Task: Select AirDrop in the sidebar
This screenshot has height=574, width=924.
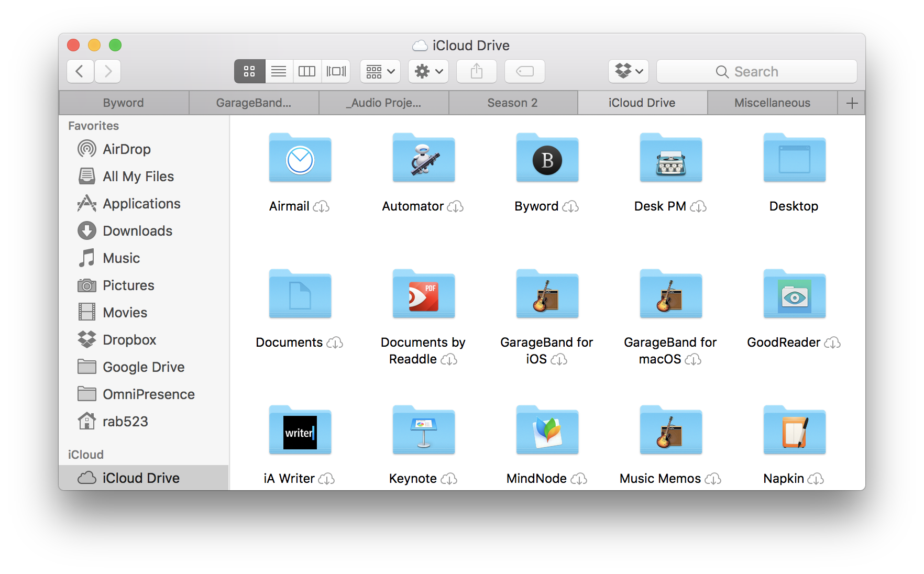Action: click(144, 149)
